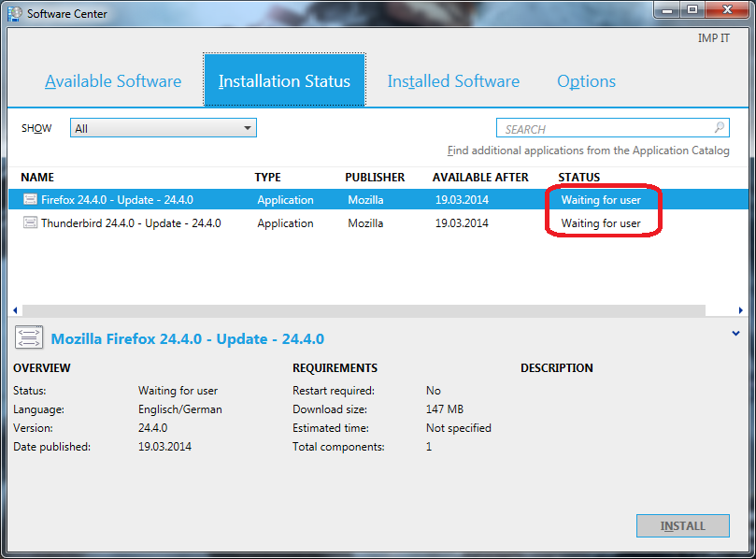The image size is (756, 559).
Task: Sort by the Publisher column header
Action: 375,178
